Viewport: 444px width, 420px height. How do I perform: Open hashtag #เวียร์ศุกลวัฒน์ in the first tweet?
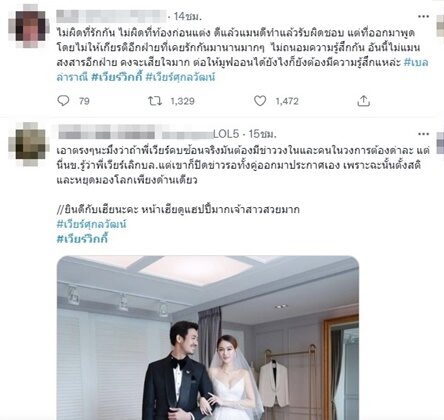(180, 77)
